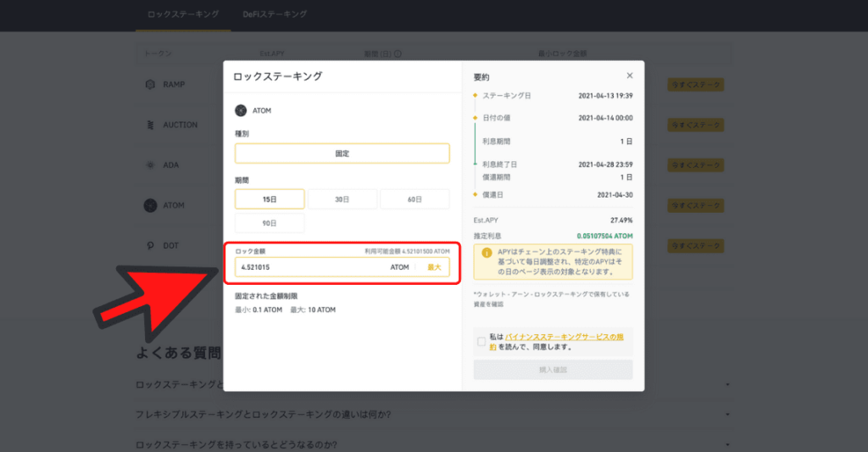The image size is (868, 452).
Task: Click the ATOM token icon in background list
Action: coord(150,205)
